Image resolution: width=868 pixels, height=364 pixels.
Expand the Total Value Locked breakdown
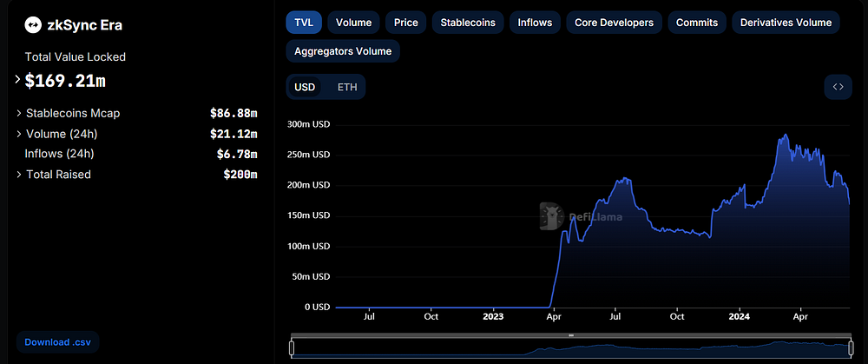19,80
